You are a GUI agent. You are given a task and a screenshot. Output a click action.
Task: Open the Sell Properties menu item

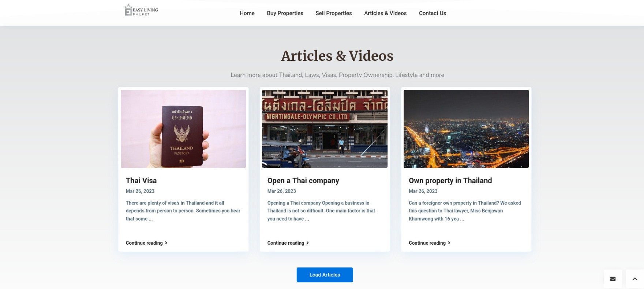click(334, 13)
